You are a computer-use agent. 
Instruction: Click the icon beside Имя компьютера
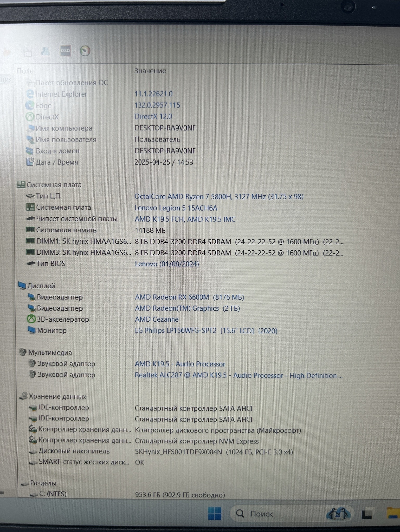[31, 128]
